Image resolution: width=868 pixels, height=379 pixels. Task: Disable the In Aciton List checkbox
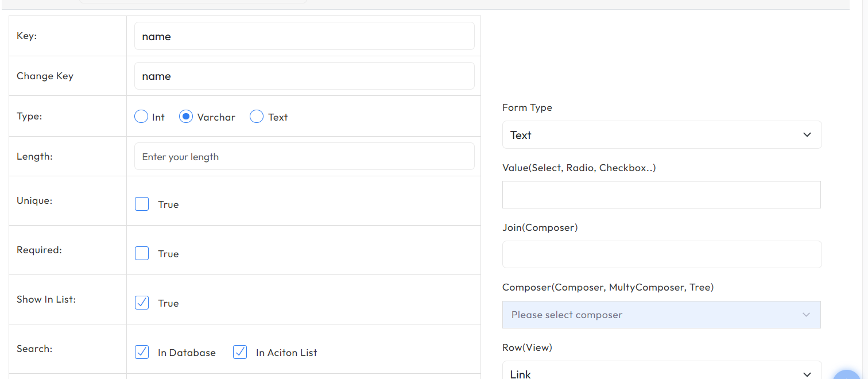[x=240, y=353]
